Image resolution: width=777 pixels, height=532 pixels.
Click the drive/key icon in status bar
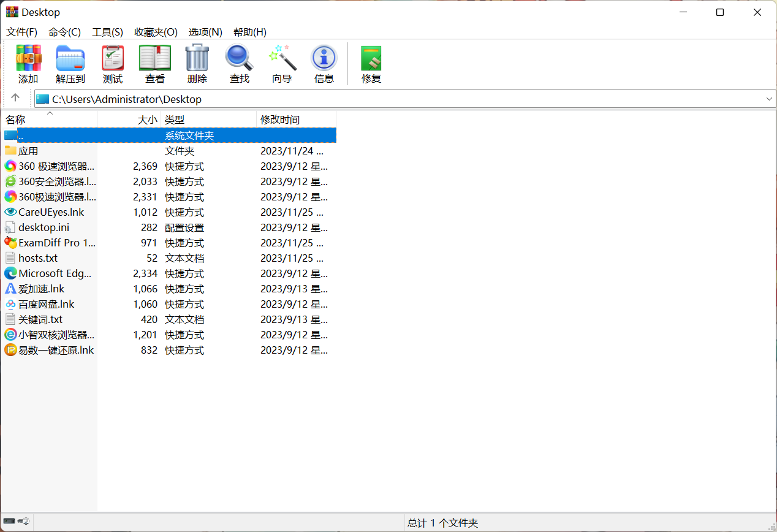pyautogui.click(x=17, y=522)
